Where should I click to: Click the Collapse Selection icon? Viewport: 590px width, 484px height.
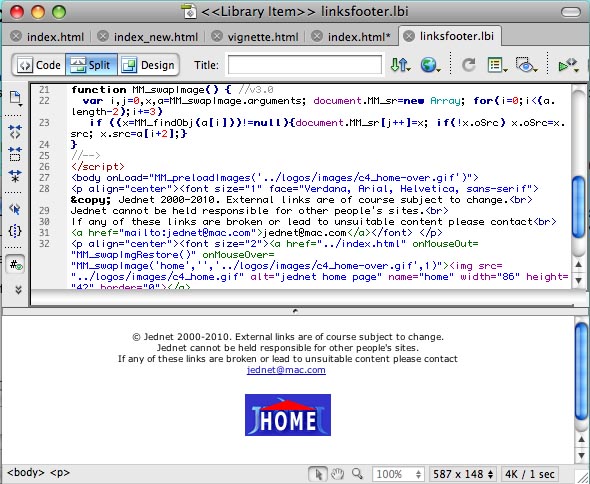pyautogui.click(x=15, y=154)
